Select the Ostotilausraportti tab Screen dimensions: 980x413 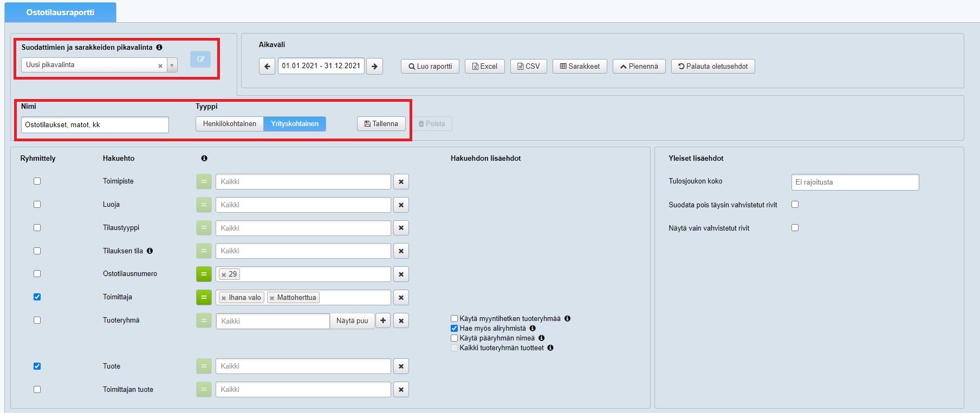pyautogui.click(x=60, y=12)
